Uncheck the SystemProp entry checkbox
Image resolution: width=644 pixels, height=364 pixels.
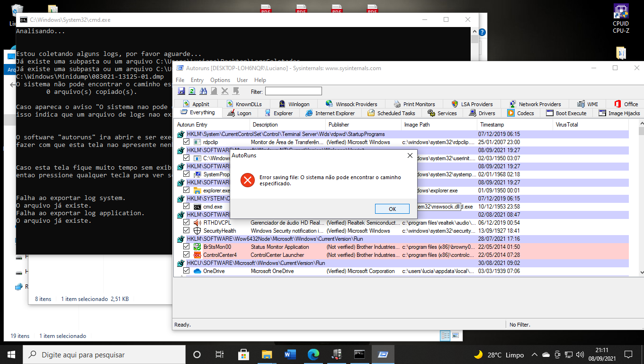coord(187,174)
